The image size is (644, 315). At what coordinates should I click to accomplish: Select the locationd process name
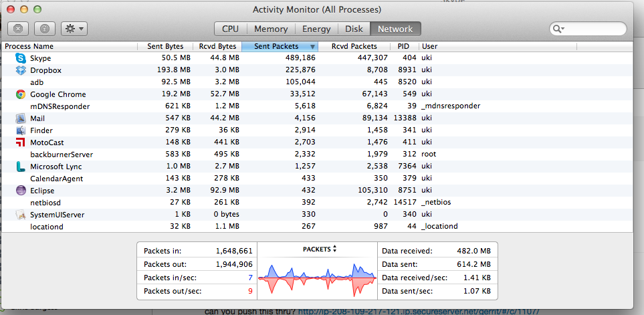[46, 226]
